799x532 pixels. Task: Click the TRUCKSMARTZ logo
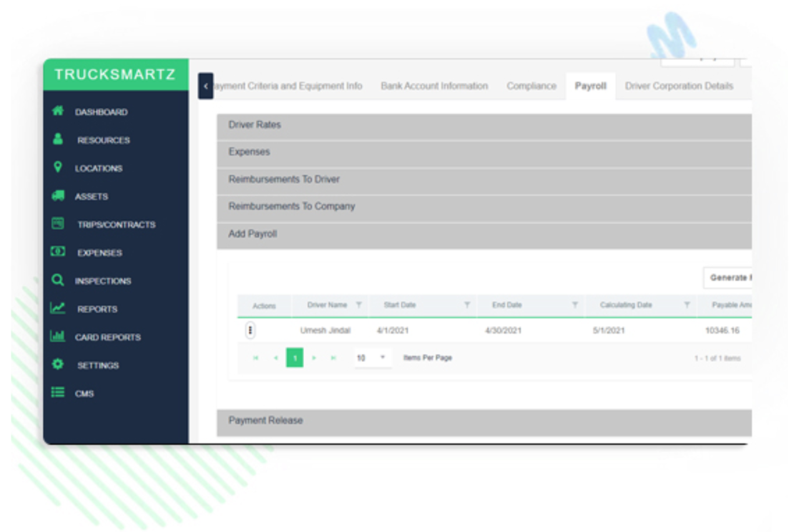(x=115, y=75)
